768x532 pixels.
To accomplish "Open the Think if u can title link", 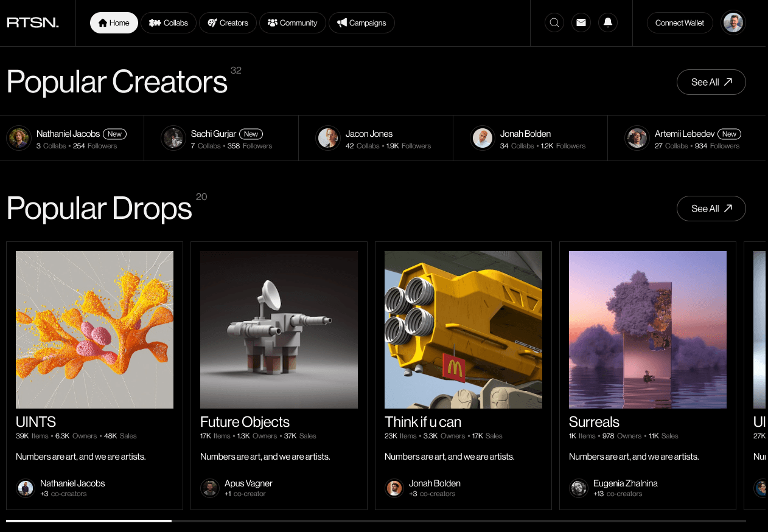I will point(423,422).
